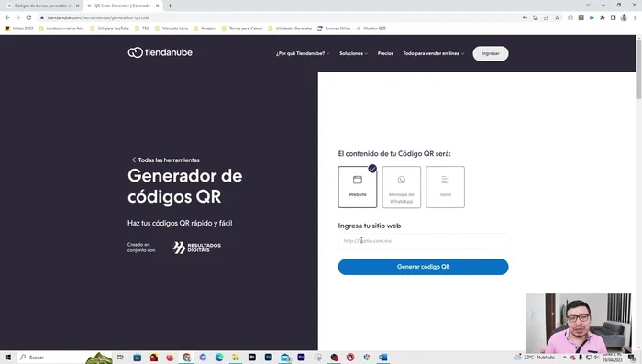This screenshot has width=642, height=364.
Task: Show hidden system tray icons
Action: 564,358
